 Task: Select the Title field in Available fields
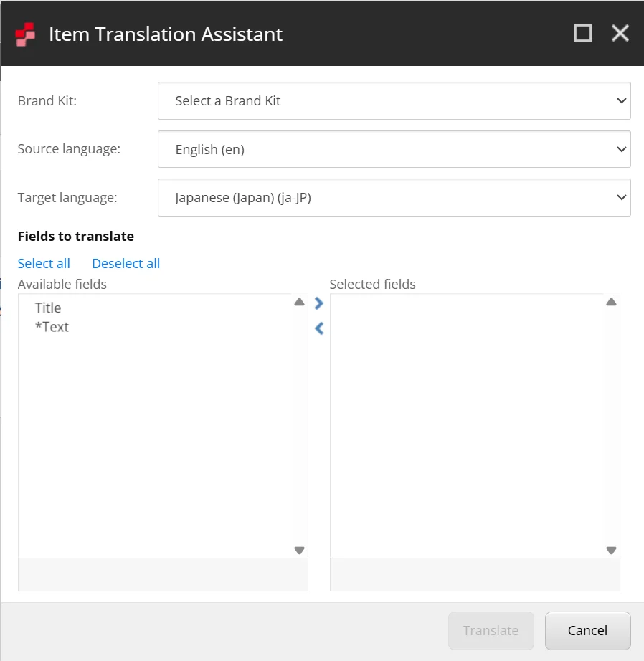pyautogui.click(x=48, y=308)
